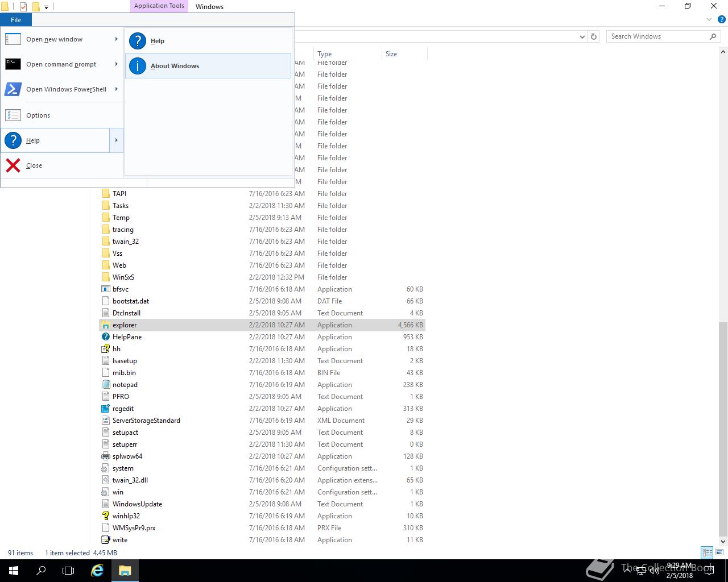Click the hh application icon
Image resolution: width=728 pixels, height=582 pixels.
click(105, 349)
